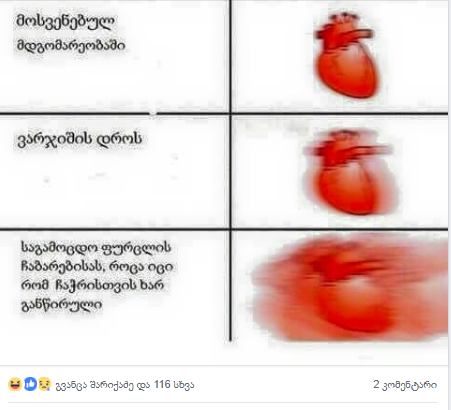Image resolution: width=451 pixels, height=410 pixels.
Task: Click the word მდგომარეობაში in top caption
Action: (x=71, y=45)
